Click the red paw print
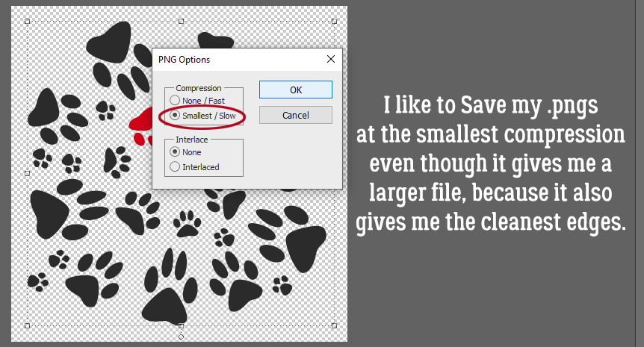 pyautogui.click(x=141, y=127)
